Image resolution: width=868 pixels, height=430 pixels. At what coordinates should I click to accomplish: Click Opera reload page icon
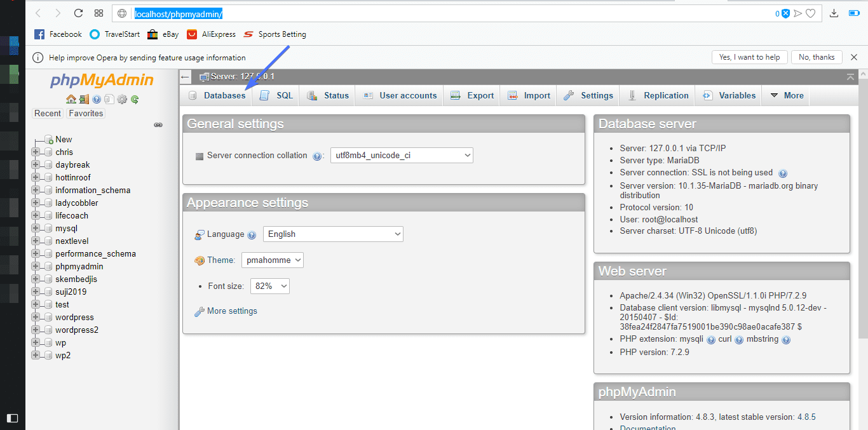click(x=79, y=13)
